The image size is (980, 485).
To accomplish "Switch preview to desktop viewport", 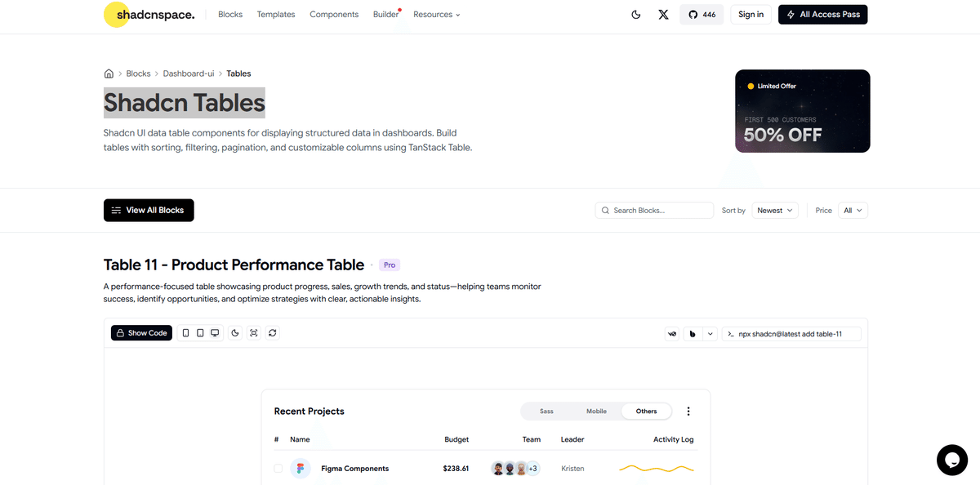I will pyautogui.click(x=214, y=332).
